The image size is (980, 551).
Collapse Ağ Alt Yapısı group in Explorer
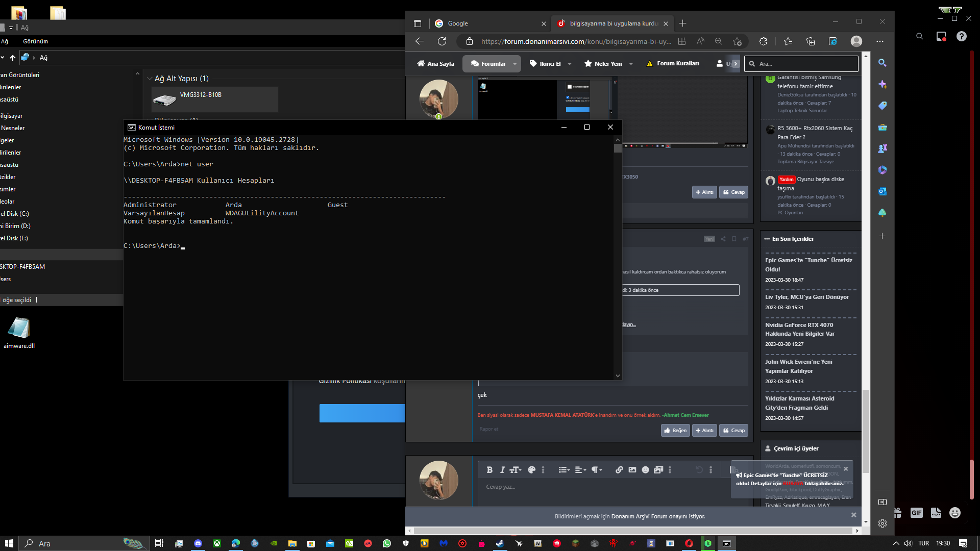click(150, 79)
